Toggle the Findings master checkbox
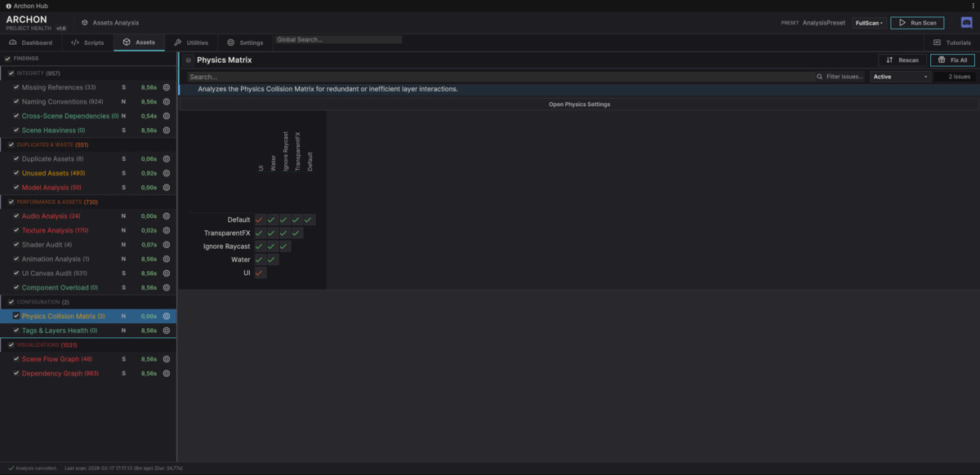 (8, 59)
